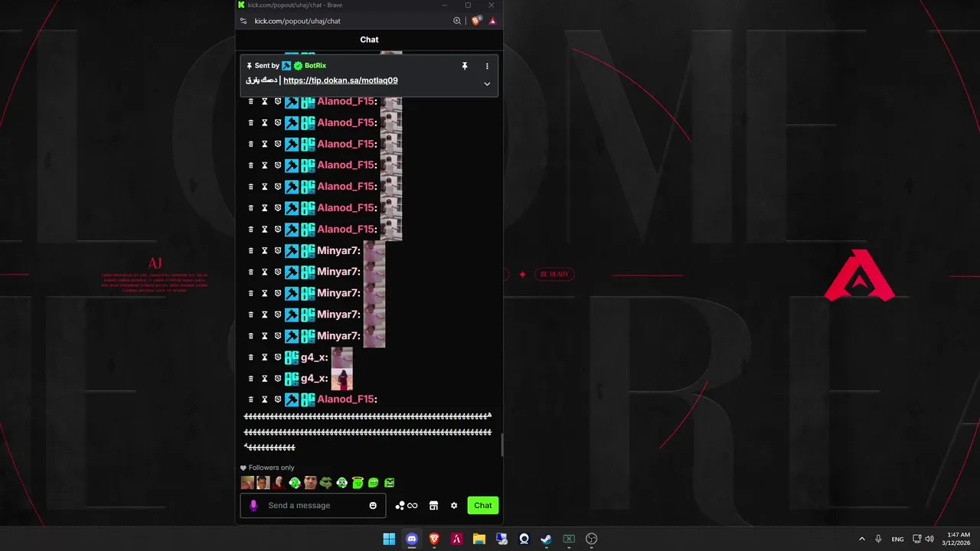Click Brave browser taskbar icon

pyautogui.click(x=434, y=539)
